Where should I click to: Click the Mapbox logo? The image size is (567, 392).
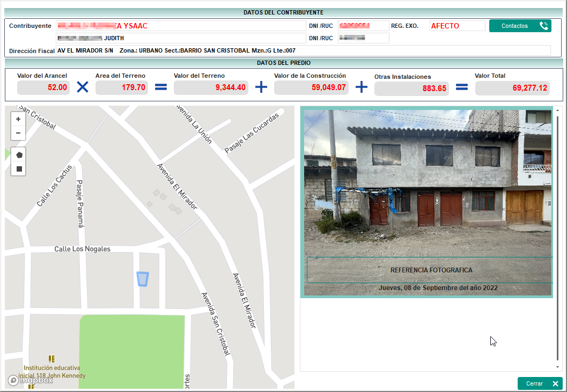click(31, 380)
